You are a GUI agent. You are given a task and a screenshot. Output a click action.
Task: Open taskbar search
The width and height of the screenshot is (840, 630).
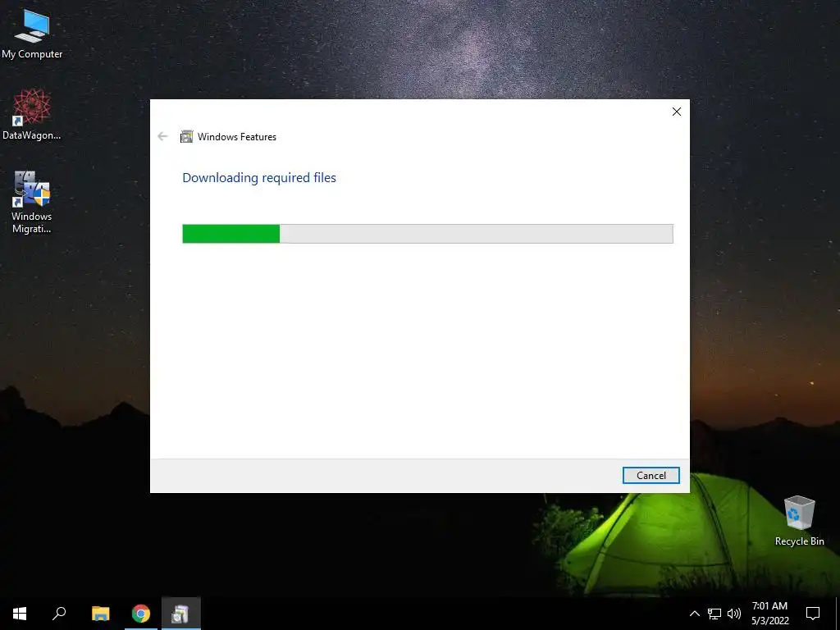point(59,614)
